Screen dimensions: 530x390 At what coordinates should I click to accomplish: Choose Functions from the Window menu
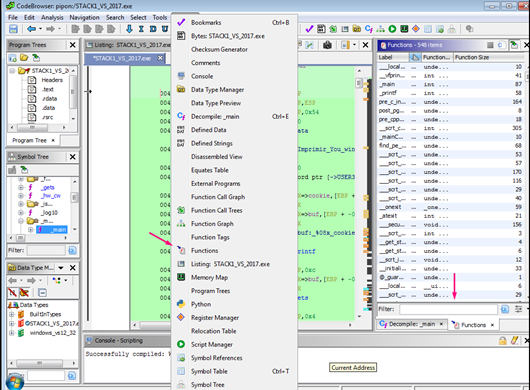click(234, 250)
